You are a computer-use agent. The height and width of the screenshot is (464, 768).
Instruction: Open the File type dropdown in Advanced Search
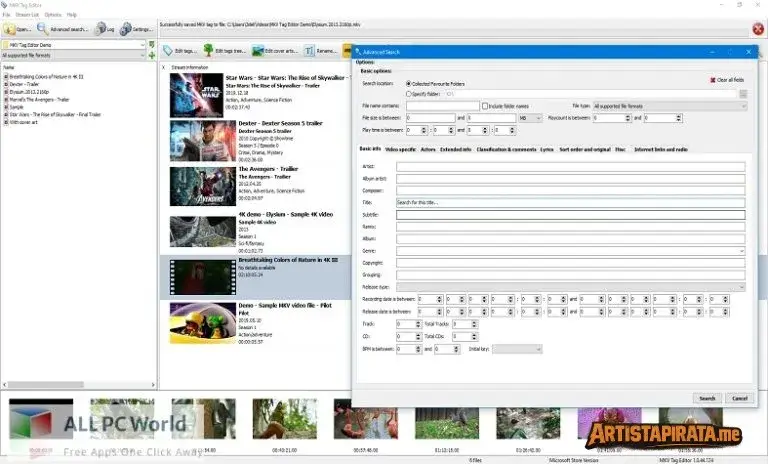(x=670, y=106)
